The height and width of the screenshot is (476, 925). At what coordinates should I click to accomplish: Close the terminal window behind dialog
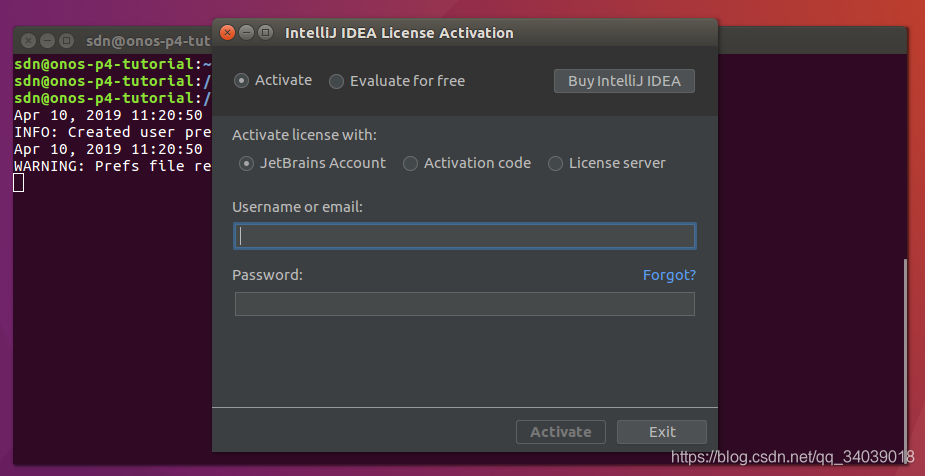pos(28,41)
